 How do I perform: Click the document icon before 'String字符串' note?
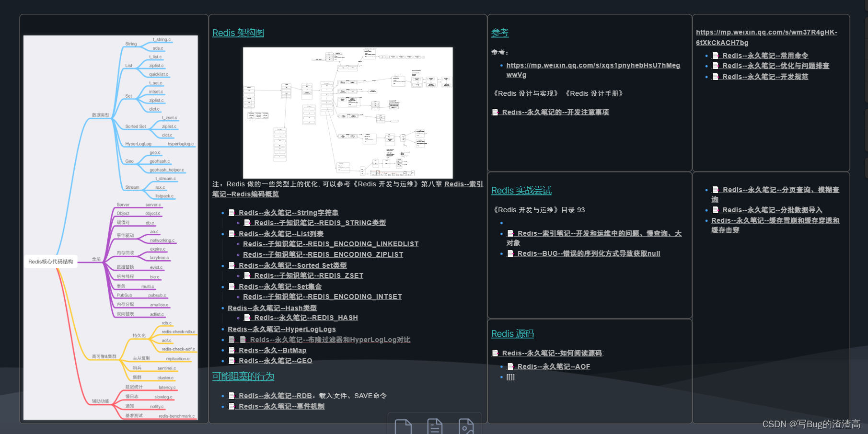pos(232,213)
